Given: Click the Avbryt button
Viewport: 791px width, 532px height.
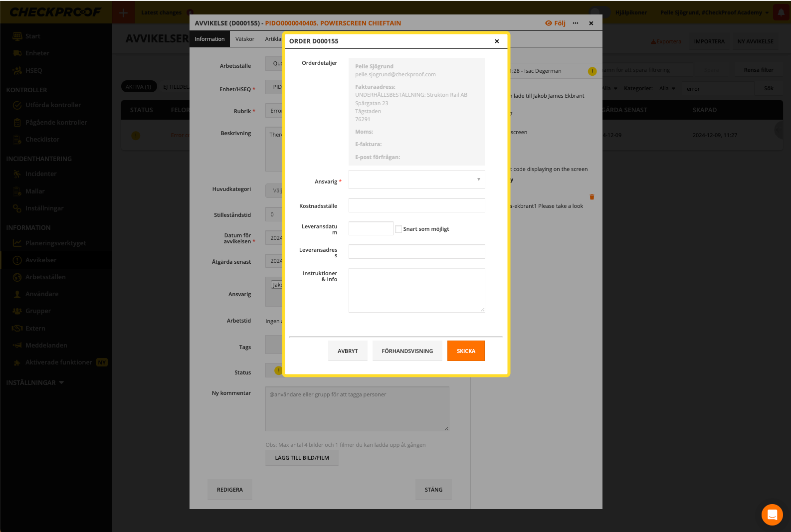Looking at the screenshot, I should 348,351.
